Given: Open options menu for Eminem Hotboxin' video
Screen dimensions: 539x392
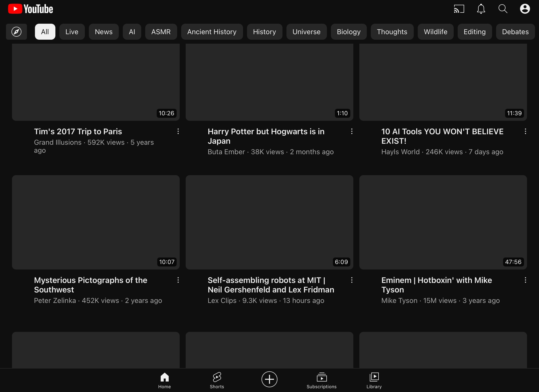Looking at the screenshot, I should point(526,280).
